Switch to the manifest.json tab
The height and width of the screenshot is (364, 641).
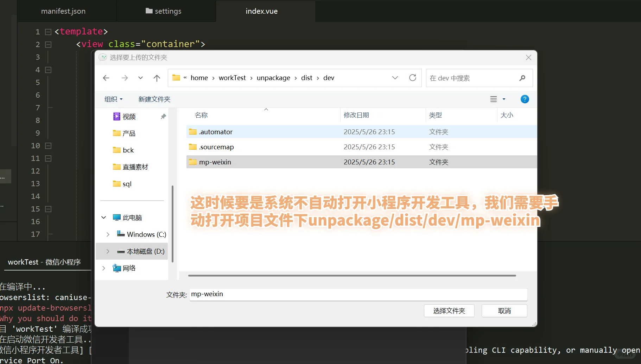click(x=63, y=11)
